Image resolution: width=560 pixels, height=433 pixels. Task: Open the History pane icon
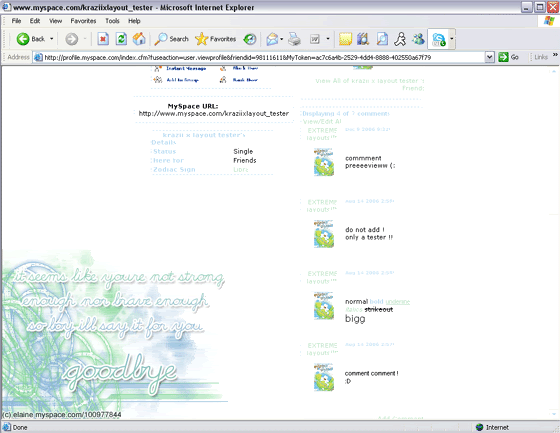click(250, 39)
